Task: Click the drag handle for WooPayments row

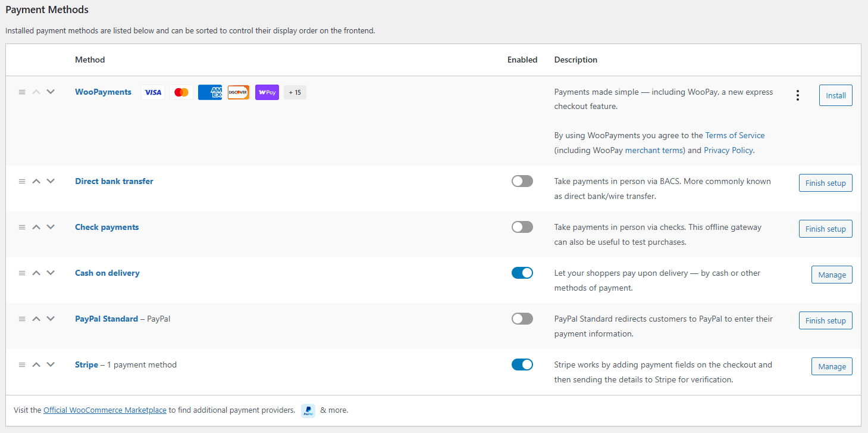Action: tap(22, 92)
